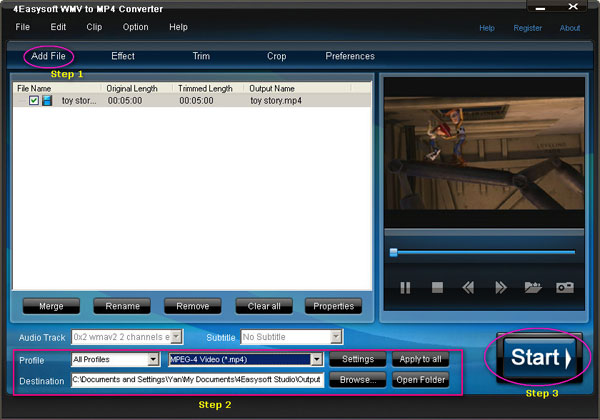
Task: Expand the All Profiles category dropdown
Action: pos(153,359)
